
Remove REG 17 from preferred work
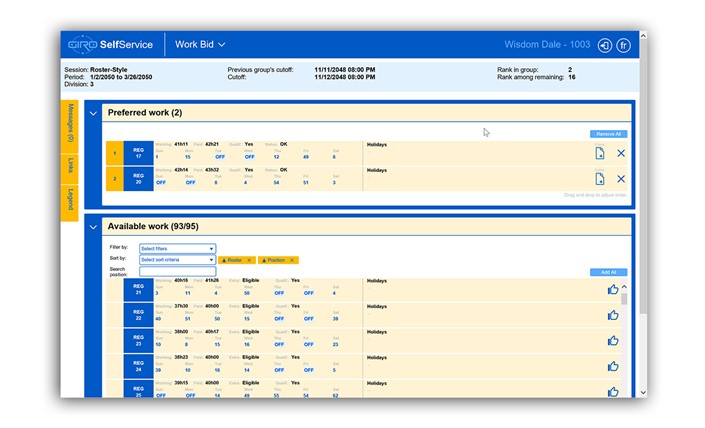click(x=621, y=153)
